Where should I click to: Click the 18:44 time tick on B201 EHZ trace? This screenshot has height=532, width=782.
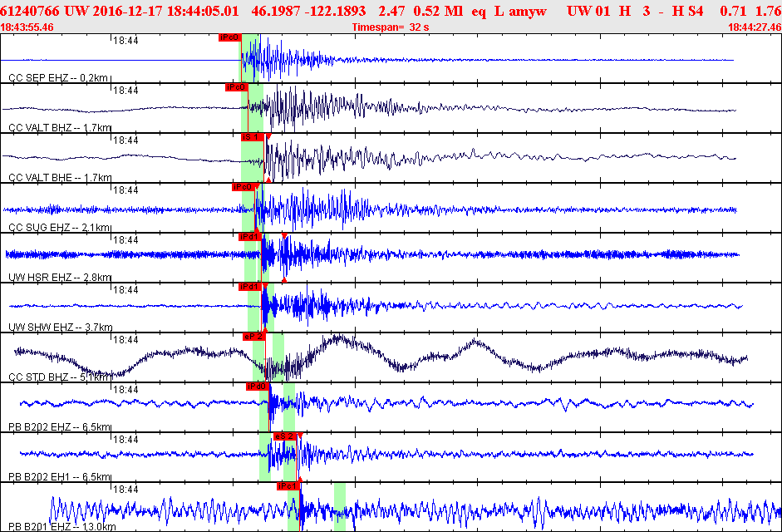tap(125, 490)
